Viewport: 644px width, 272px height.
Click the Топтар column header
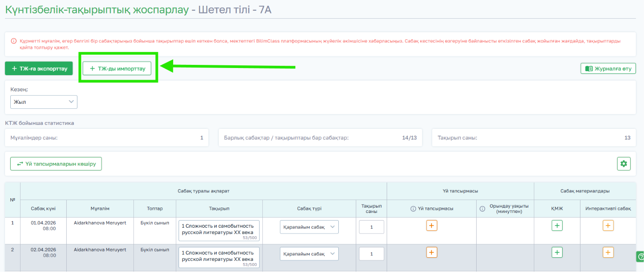pos(155,208)
